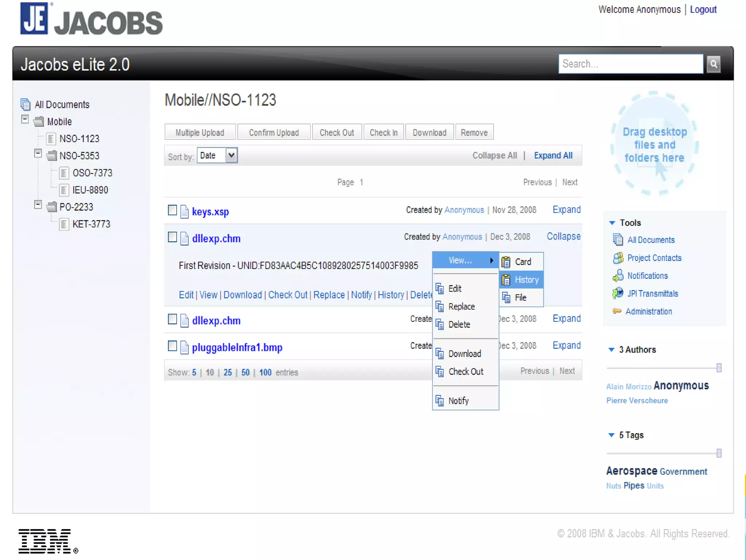Screen dimensions: 746x560
Task: Click the JPI Transmittals globe icon
Action: click(618, 293)
